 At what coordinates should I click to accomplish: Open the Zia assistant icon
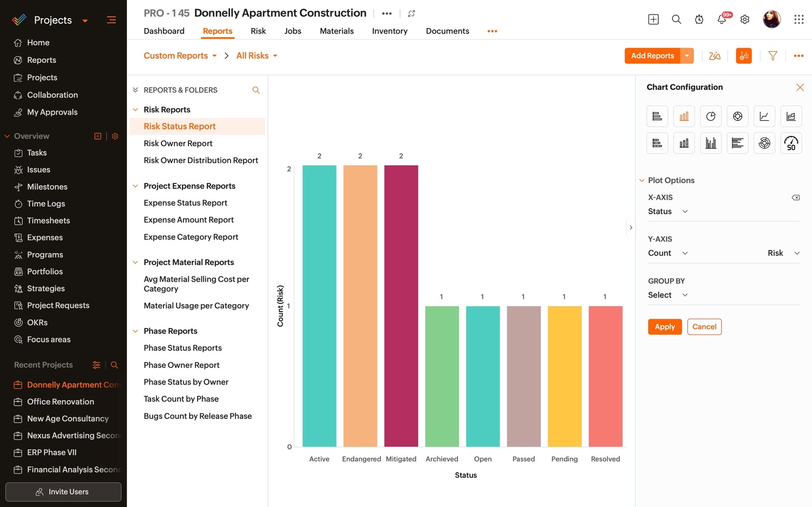point(715,56)
